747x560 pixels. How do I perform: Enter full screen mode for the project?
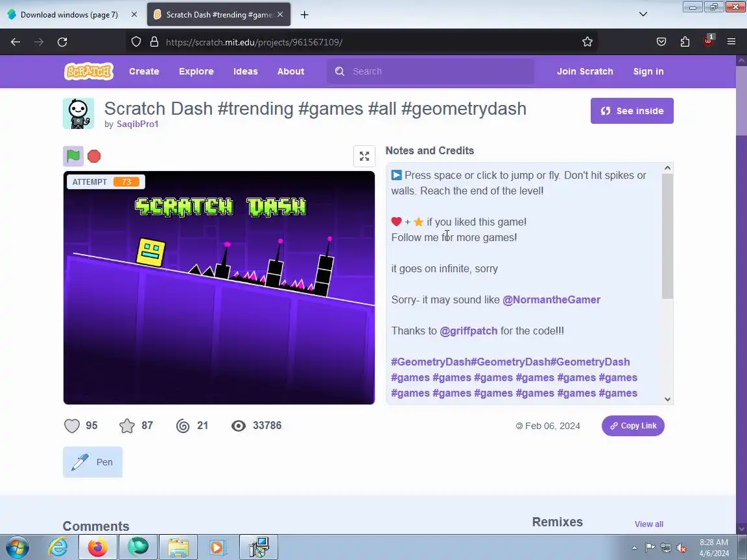point(364,156)
